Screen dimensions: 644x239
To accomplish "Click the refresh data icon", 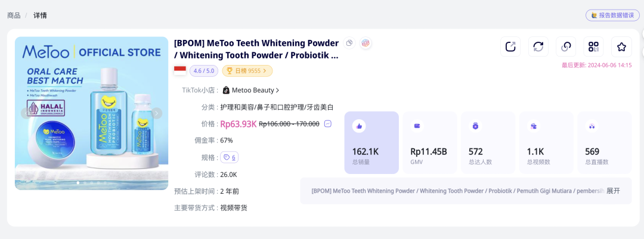I will point(538,46).
